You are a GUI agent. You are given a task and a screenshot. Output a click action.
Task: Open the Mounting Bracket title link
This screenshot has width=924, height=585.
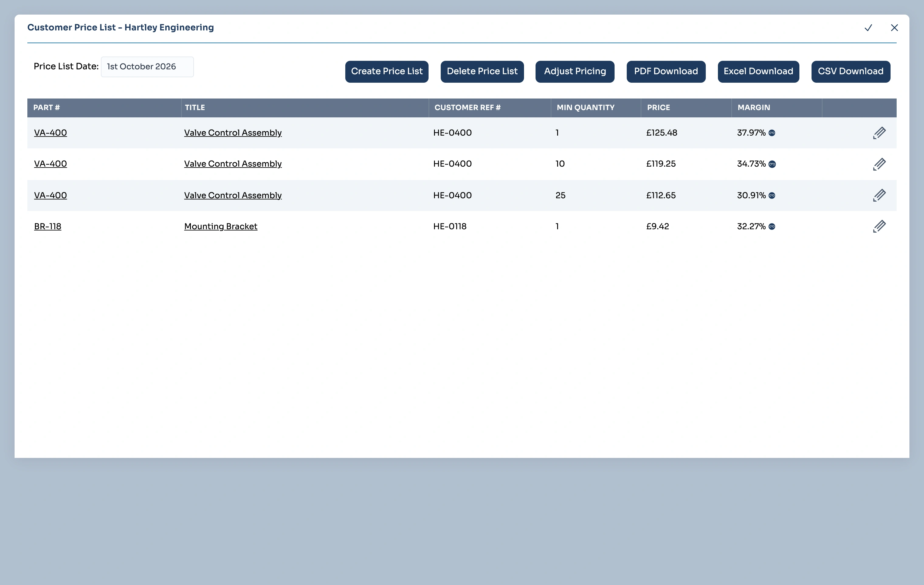tap(221, 227)
